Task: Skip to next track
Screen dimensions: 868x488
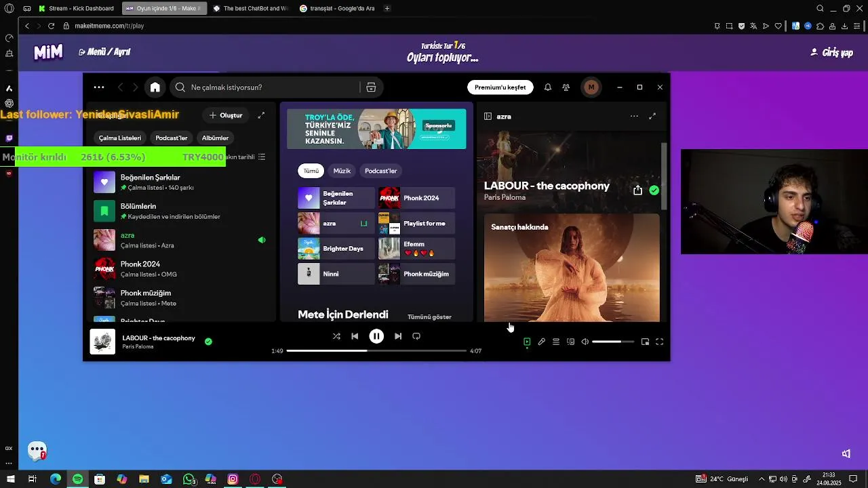Action: (x=398, y=336)
